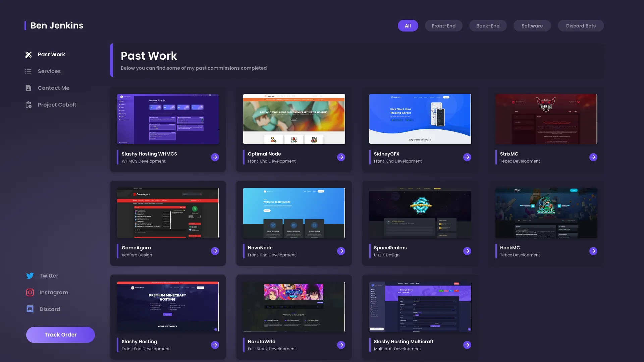View the SidneyGFX preview thumbnail
This screenshot has height=362, width=644.
pos(420,119)
